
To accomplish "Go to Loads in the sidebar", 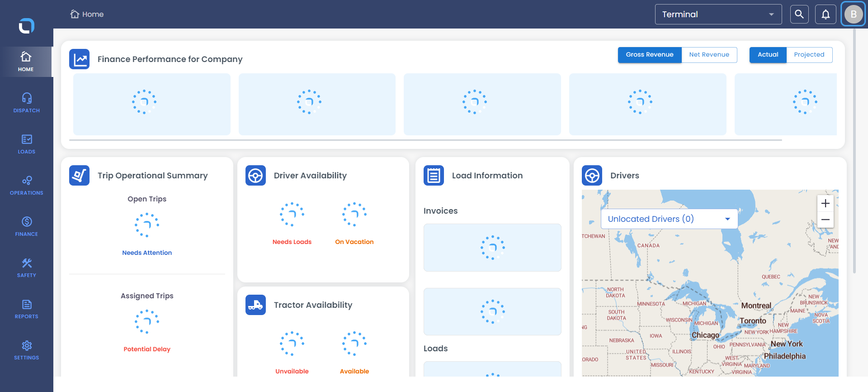I will (27, 144).
